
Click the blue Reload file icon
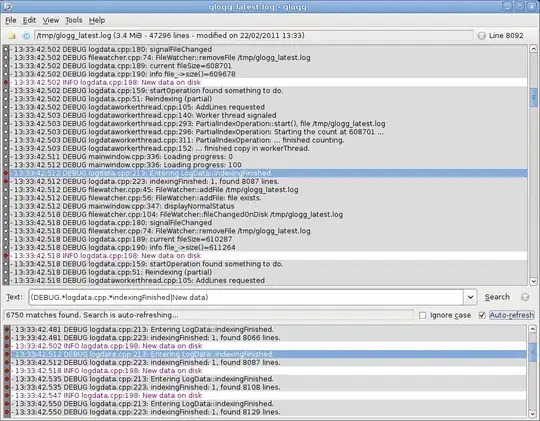pos(26,36)
